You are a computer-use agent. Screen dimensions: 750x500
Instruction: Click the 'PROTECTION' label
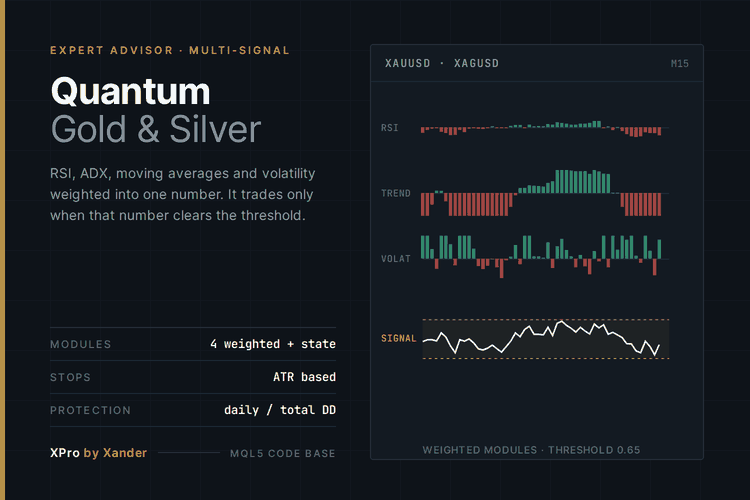[90, 410]
